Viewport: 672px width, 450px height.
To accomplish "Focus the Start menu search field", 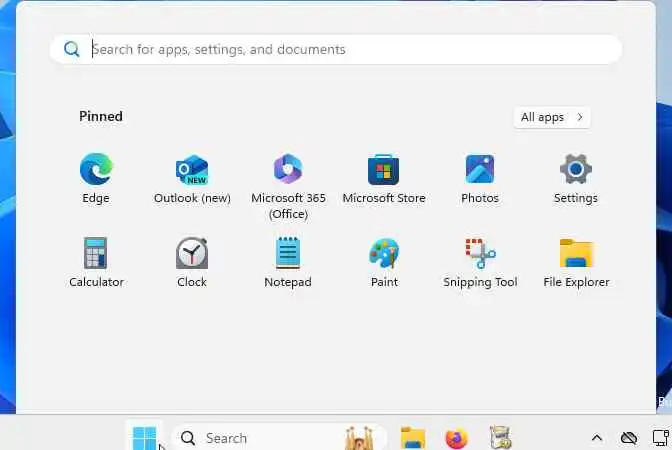I will coord(336,50).
